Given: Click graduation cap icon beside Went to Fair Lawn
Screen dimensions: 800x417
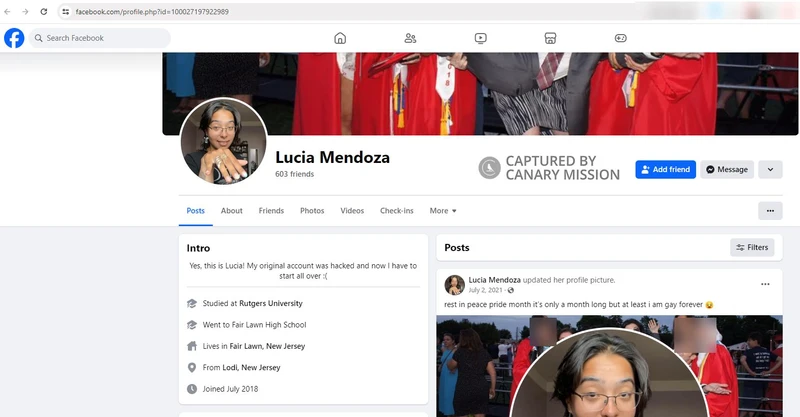Looking at the screenshot, I should (192, 325).
